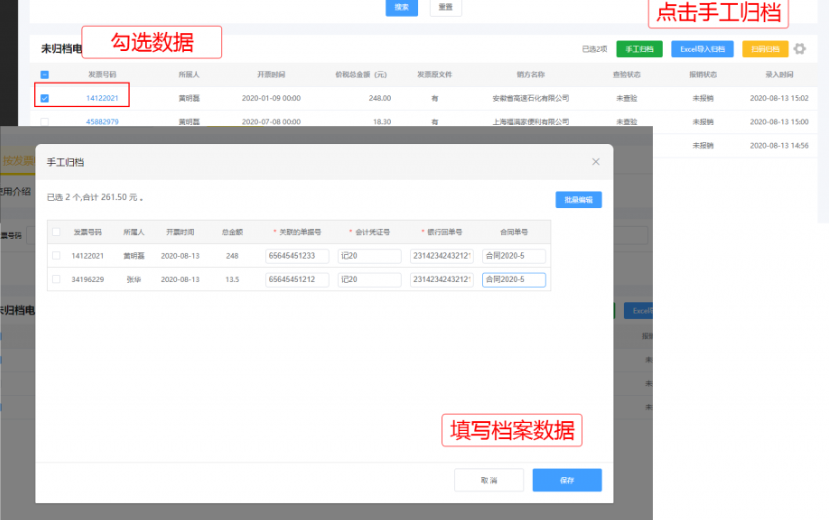Uncheck the checkbox for invoice 14122021

[x=44, y=98]
